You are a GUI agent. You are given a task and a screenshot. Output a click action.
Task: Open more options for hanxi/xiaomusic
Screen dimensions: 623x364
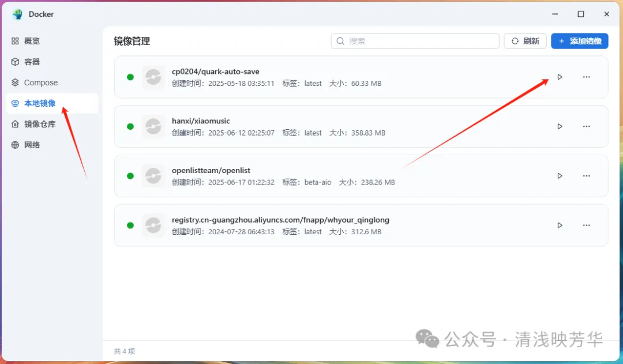click(x=587, y=126)
